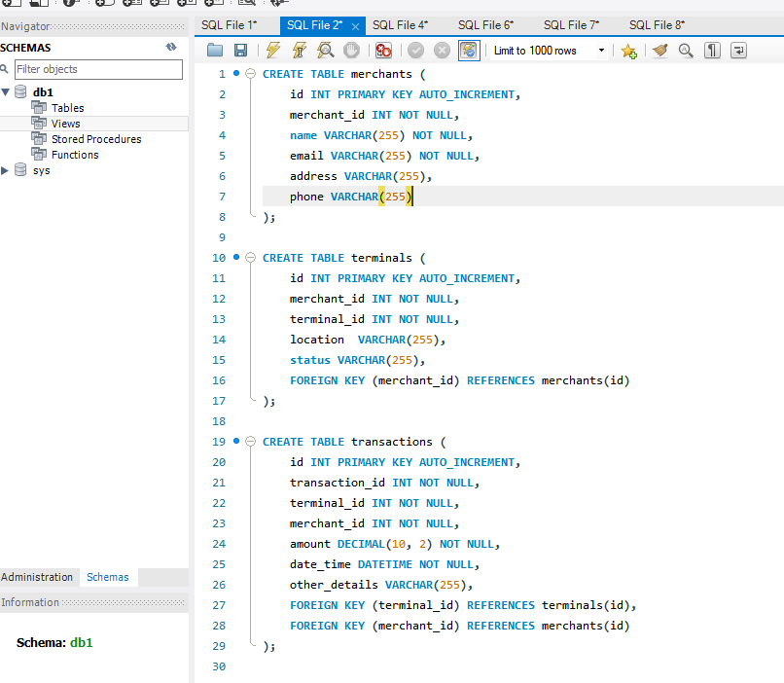Save the current SQL script

pyautogui.click(x=240, y=50)
